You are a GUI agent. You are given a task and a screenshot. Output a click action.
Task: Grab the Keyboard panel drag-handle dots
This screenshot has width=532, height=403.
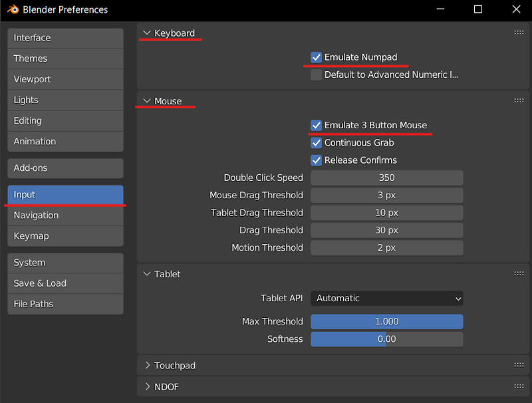point(519,33)
